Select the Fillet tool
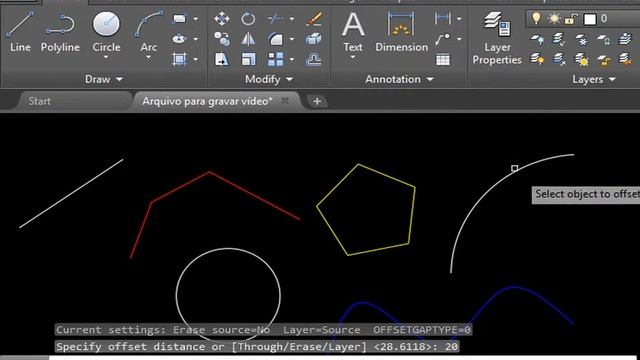The width and height of the screenshot is (640, 360). pos(276,39)
